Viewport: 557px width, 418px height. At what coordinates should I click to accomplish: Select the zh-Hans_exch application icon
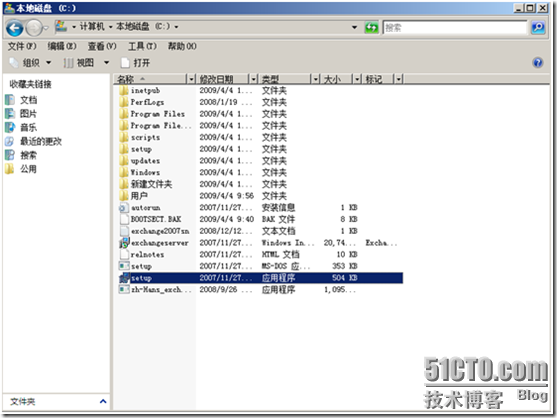[x=124, y=289]
